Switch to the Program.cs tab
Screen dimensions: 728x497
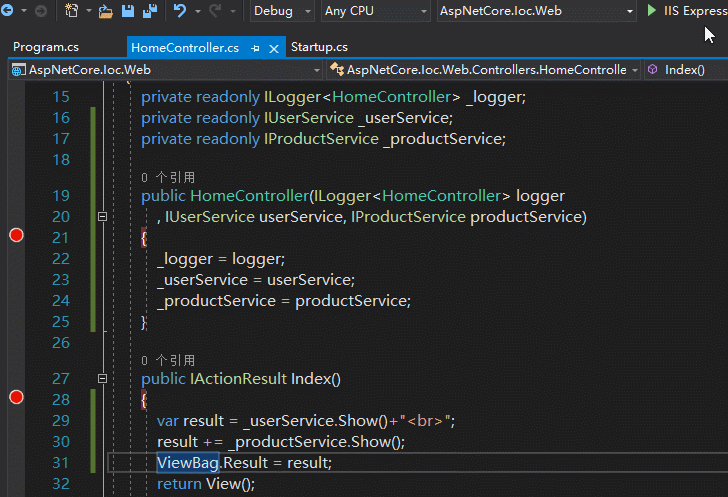[46, 47]
